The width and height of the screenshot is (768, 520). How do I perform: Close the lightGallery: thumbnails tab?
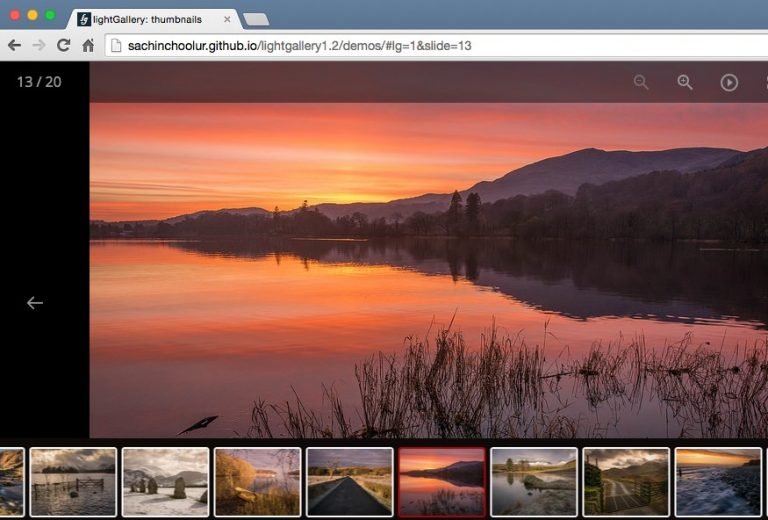pyautogui.click(x=227, y=19)
